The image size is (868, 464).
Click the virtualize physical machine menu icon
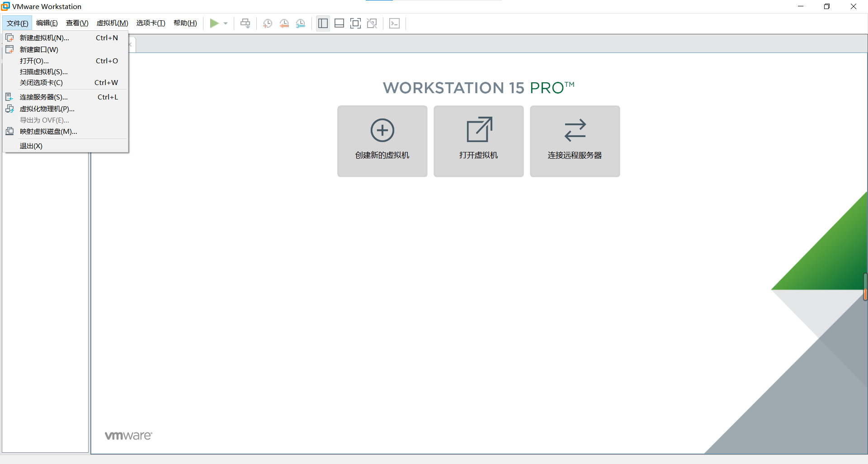[9, 109]
